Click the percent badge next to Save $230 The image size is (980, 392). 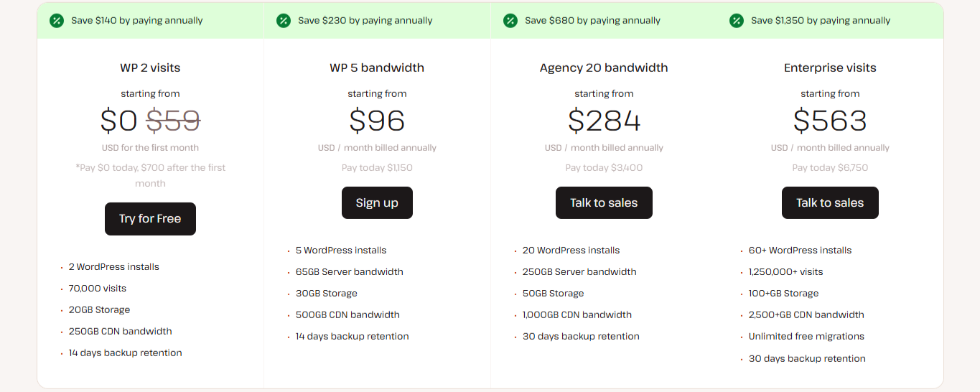(x=284, y=21)
